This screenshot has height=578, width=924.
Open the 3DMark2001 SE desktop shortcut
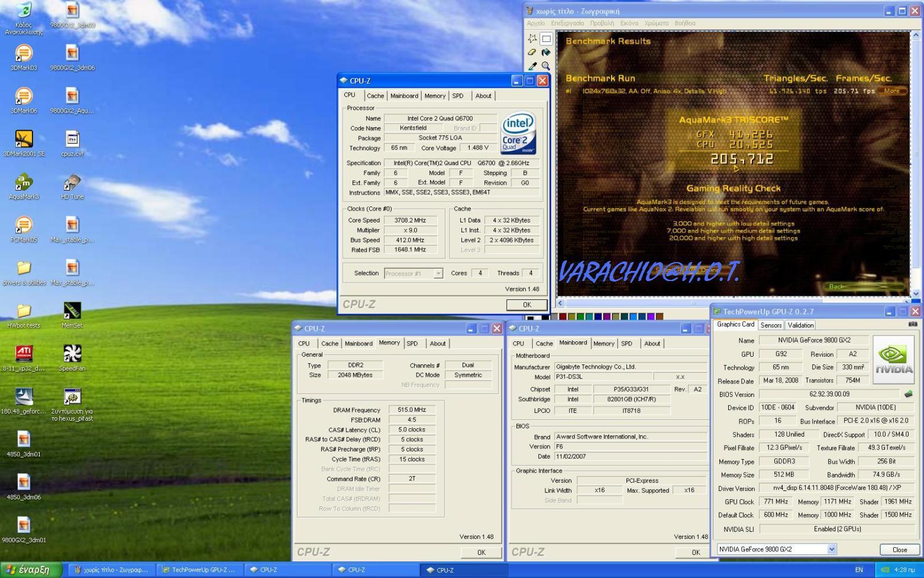24,144
